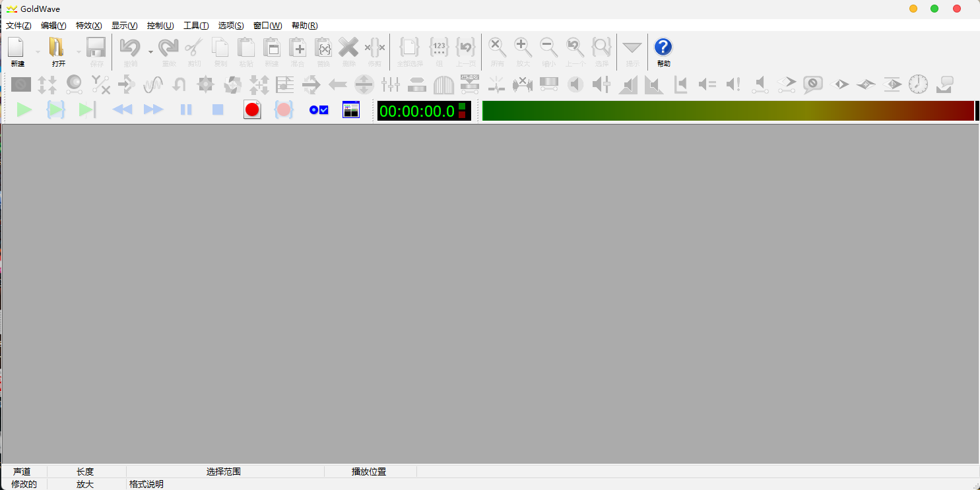
Task: Open the 特效(X) menu
Action: coord(89,26)
